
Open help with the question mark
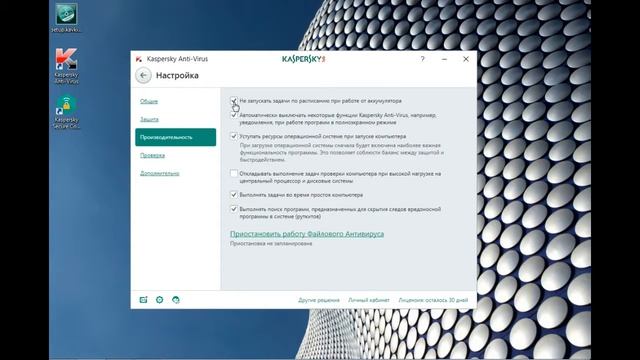point(422,59)
